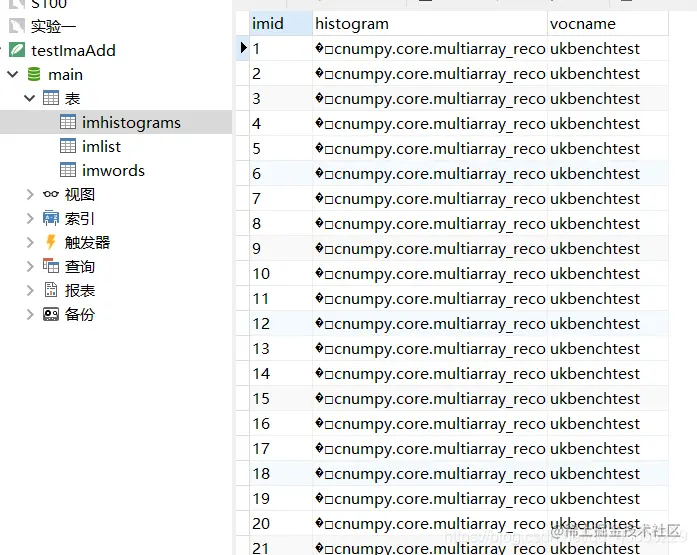Expand the 备份 backups node
This screenshot has height=555, width=697.
click(30, 314)
